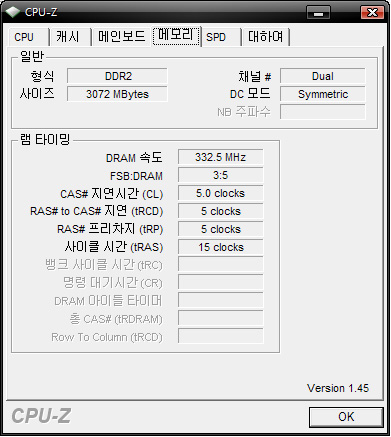The height and width of the screenshot is (437, 391).
Task: Click the OK button
Action: pos(346,417)
